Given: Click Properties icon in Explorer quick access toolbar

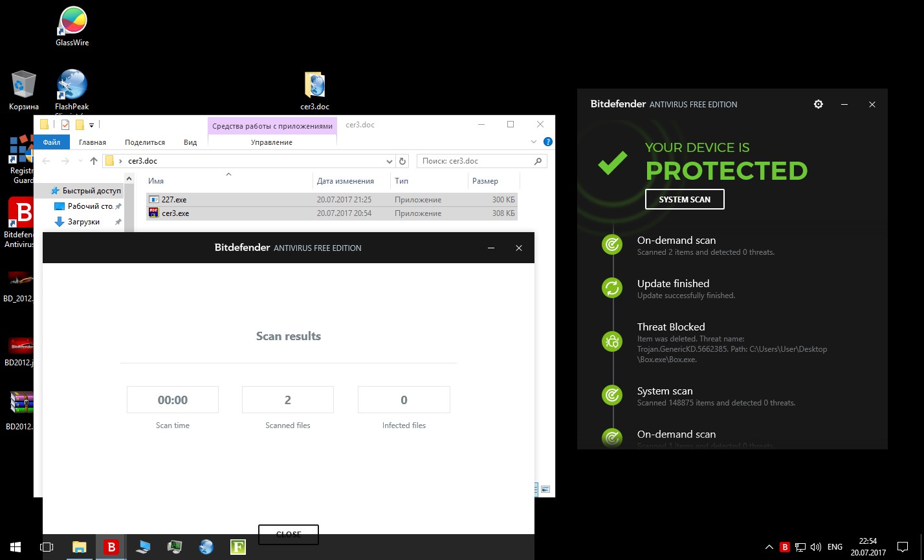Looking at the screenshot, I should tap(65, 125).
